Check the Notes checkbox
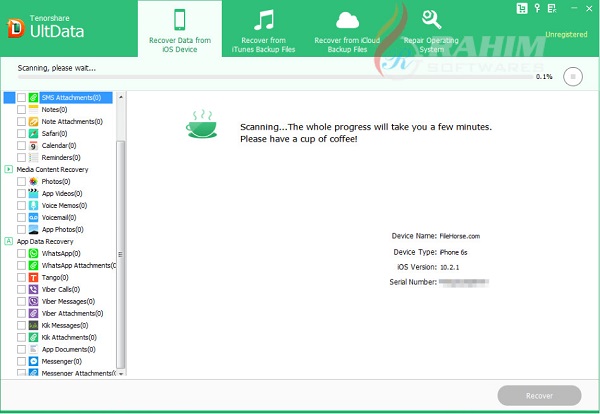This screenshot has height=414, width=600. [x=21, y=109]
